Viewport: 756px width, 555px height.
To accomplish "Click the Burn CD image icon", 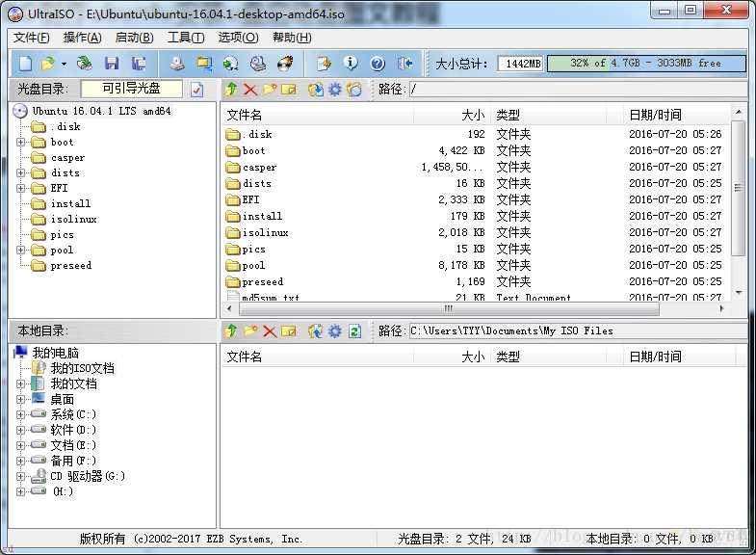I will pyautogui.click(x=285, y=64).
